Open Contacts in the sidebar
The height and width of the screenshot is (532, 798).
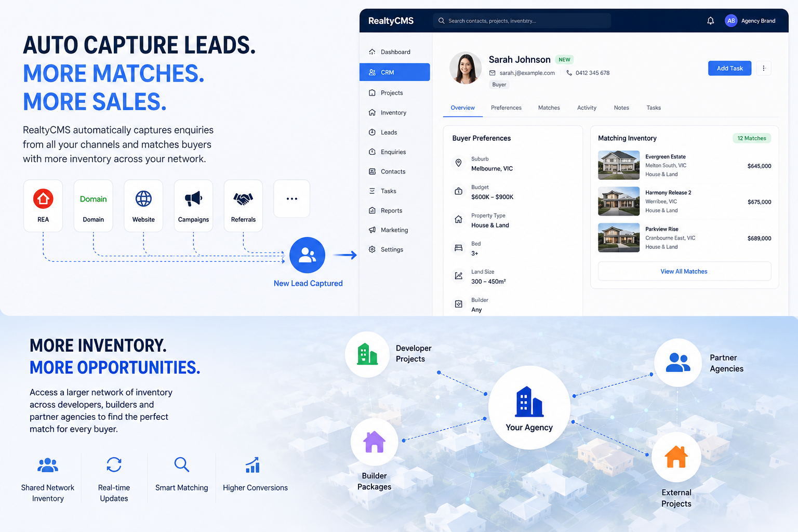[x=395, y=171]
